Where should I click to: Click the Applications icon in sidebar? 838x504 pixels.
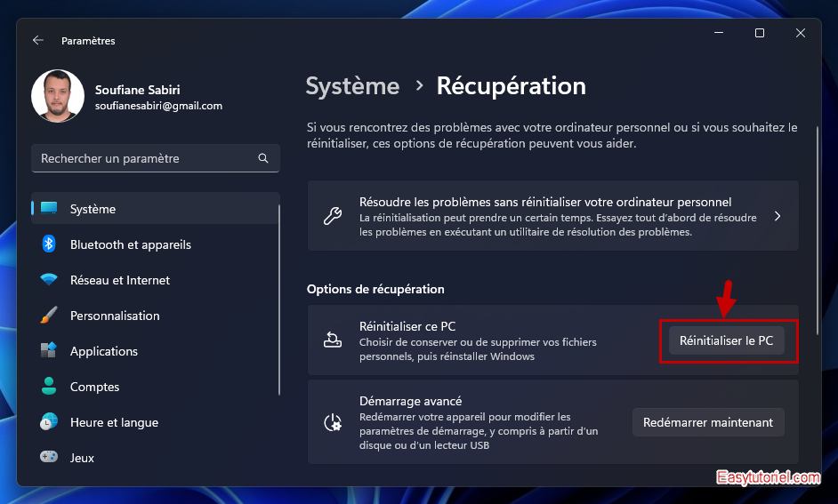[x=49, y=351]
